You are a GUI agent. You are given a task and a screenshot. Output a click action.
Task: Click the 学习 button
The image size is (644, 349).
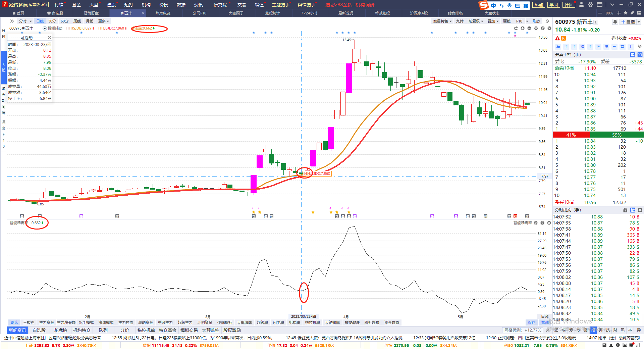click(x=553, y=5)
